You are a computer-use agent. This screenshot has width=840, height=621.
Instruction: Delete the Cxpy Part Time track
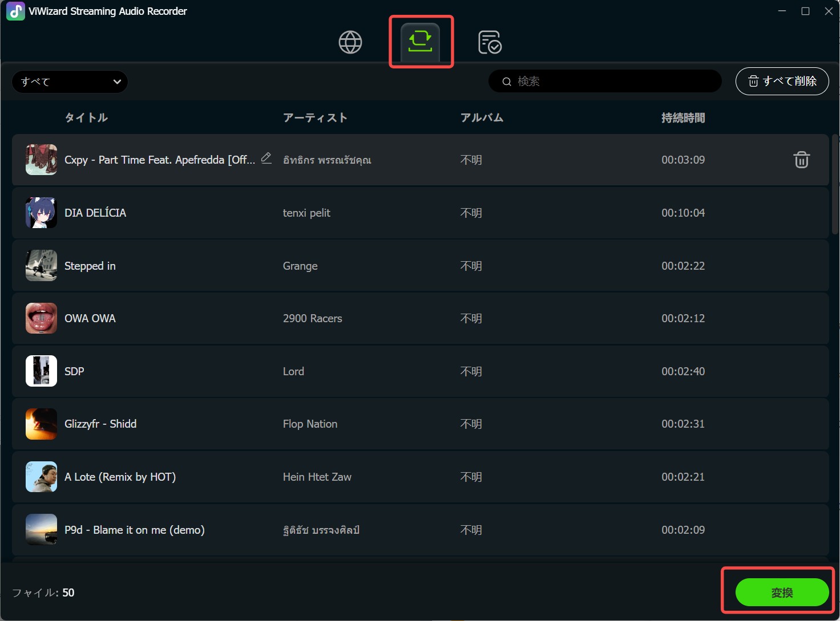click(x=801, y=160)
